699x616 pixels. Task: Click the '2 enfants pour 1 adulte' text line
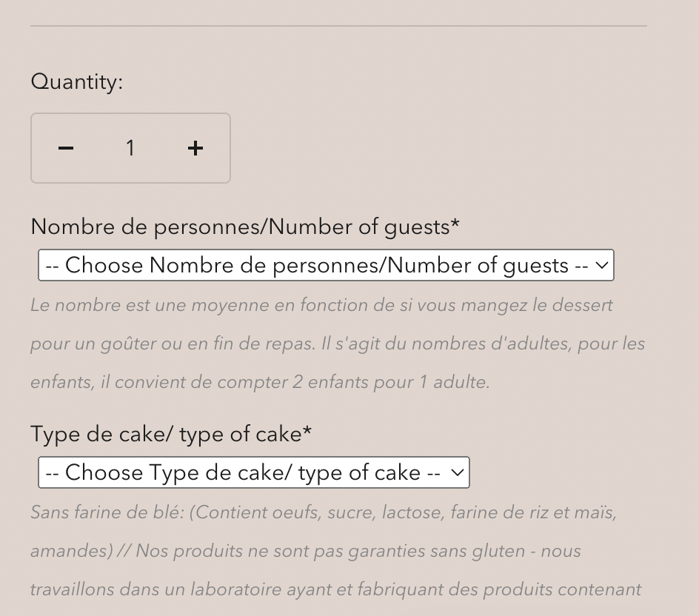coord(261,383)
